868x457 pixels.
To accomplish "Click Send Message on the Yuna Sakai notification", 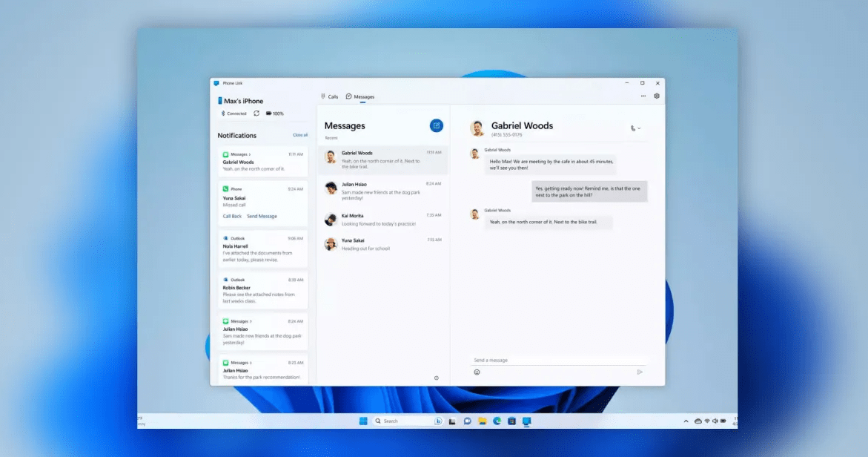I will (x=262, y=216).
